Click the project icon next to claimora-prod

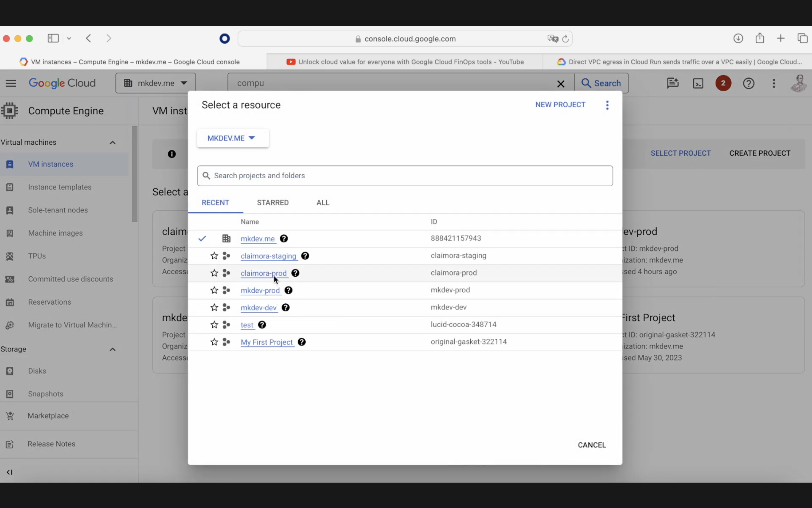(226, 273)
